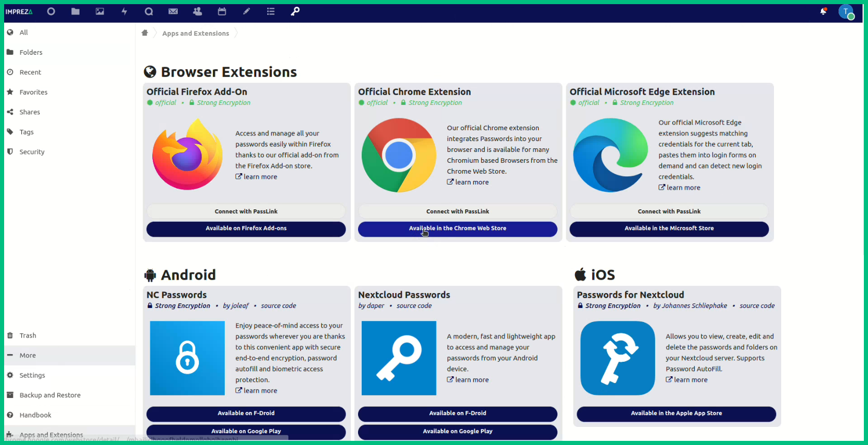Click the NC Passwords app thumbnail
The image size is (868, 445).
187,358
